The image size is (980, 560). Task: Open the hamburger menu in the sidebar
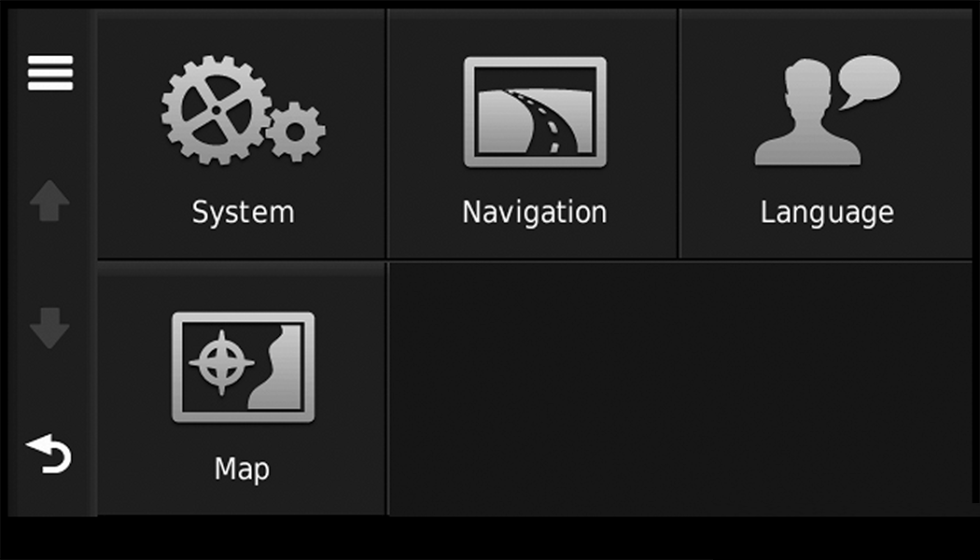(x=50, y=73)
